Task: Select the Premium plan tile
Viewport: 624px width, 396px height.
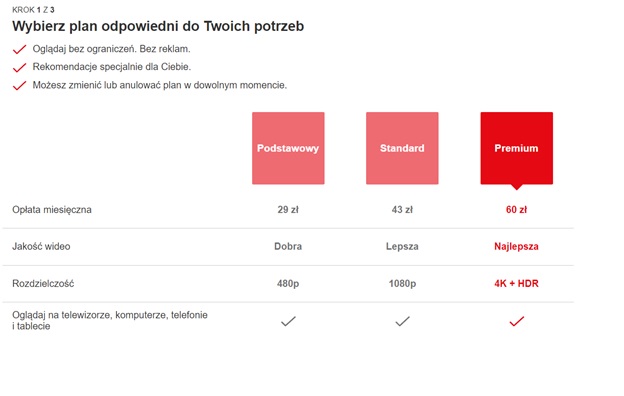Action: 517,148
